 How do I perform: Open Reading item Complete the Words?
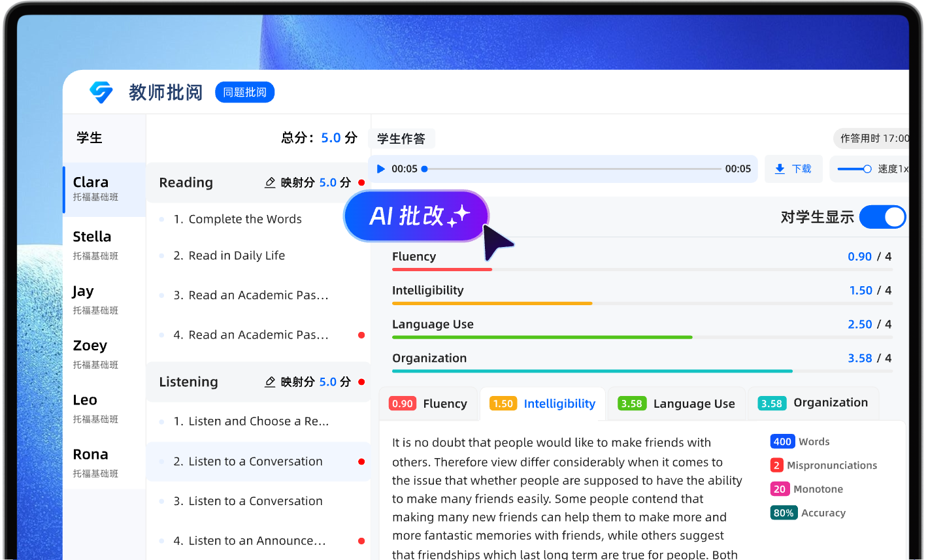(x=244, y=220)
